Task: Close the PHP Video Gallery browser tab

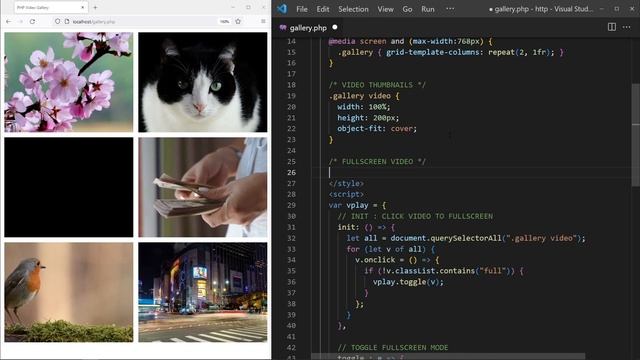Action: coord(82,7)
